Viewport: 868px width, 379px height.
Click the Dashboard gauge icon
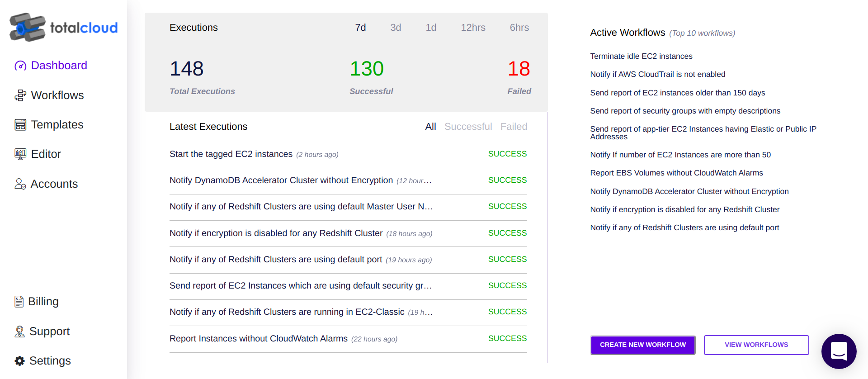click(20, 66)
